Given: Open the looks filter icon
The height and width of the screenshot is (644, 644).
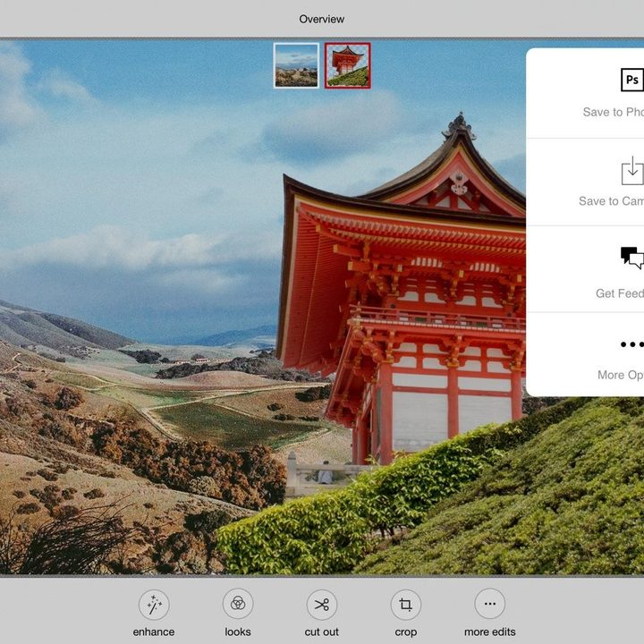Looking at the screenshot, I should pos(238,604).
